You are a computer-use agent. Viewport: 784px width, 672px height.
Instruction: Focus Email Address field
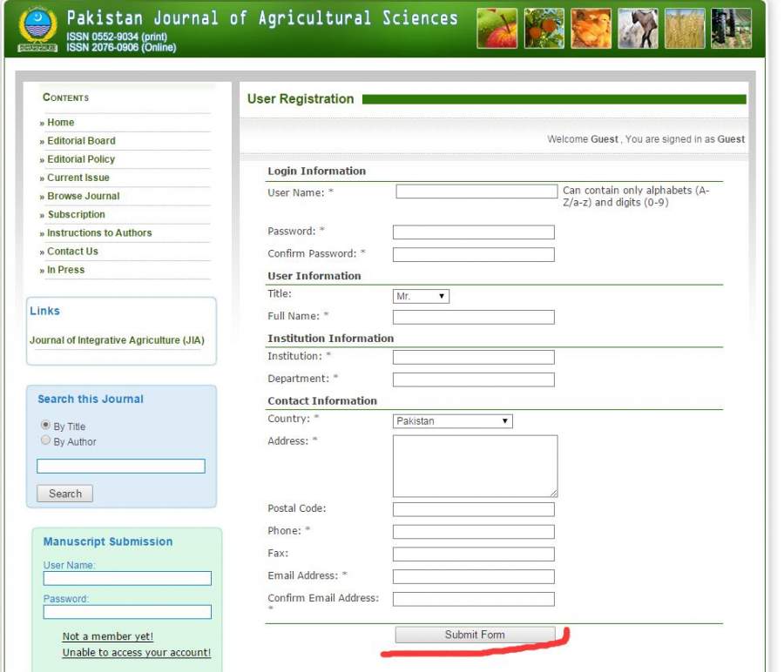click(474, 576)
